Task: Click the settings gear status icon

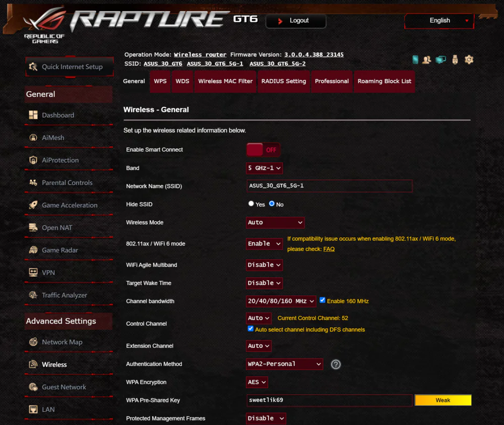Action: coord(469,59)
